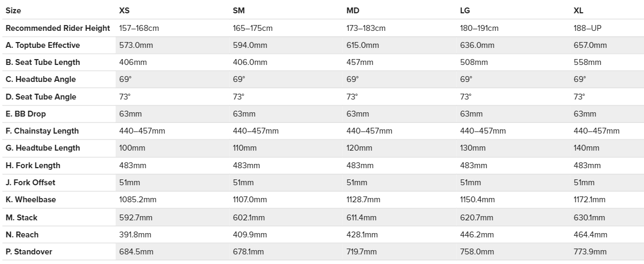Click the E. BB Drop row label

point(27,114)
